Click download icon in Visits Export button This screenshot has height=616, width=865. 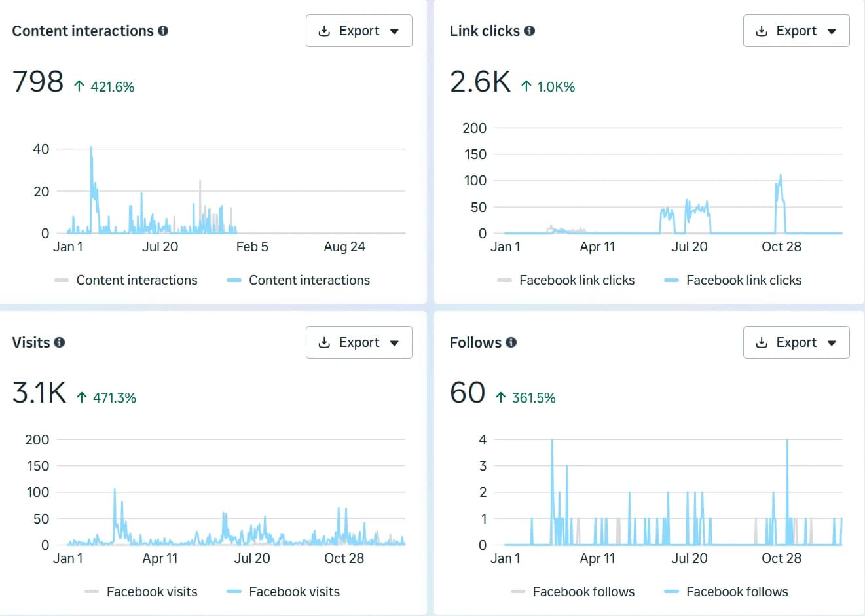tap(324, 343)
